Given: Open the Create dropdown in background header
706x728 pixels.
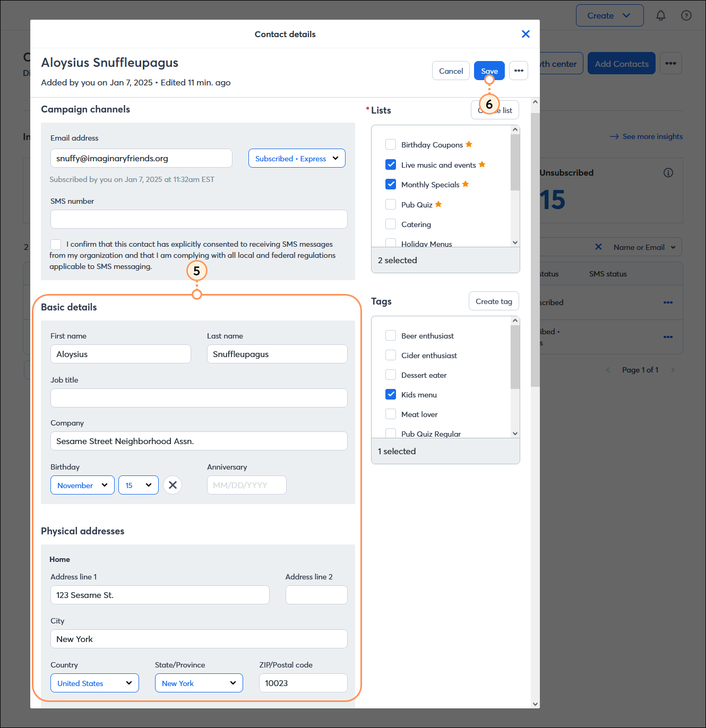Looking at the screenshot, I should coord(609,15).
